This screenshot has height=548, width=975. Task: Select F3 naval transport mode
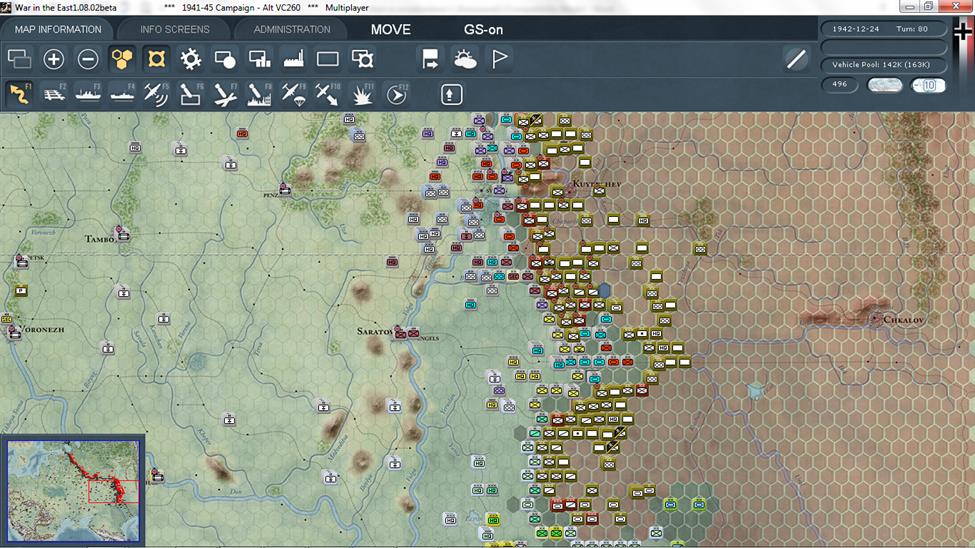point(88,95)
